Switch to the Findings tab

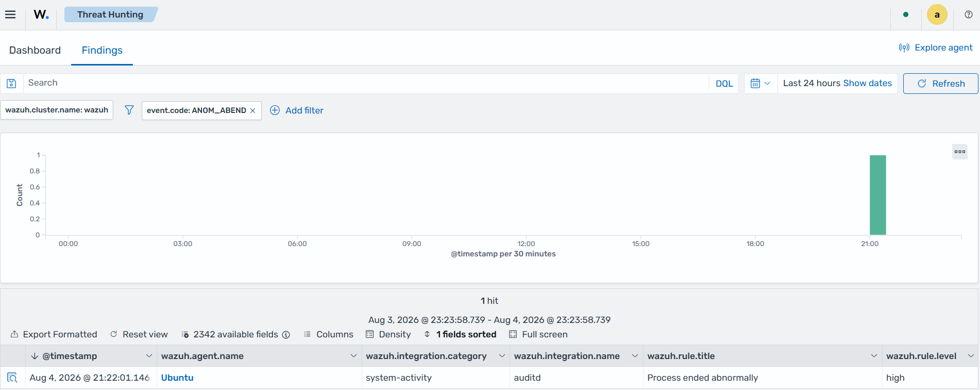point(102,50)
